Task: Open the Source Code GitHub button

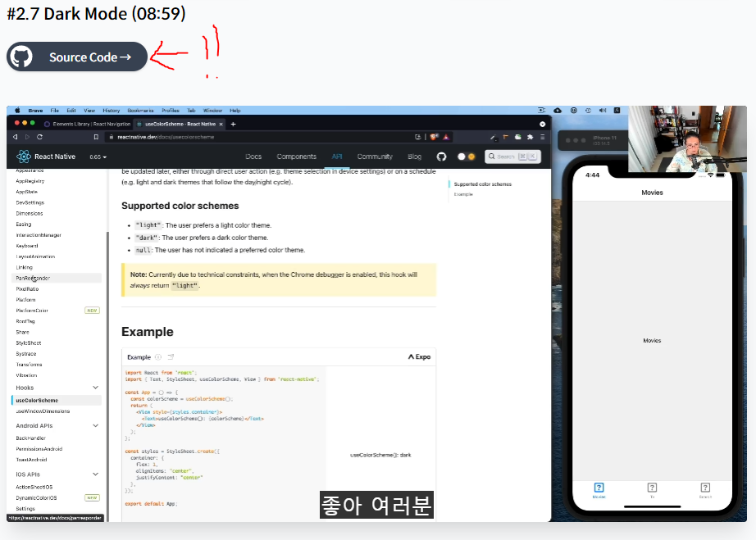Action: point(76,57)
